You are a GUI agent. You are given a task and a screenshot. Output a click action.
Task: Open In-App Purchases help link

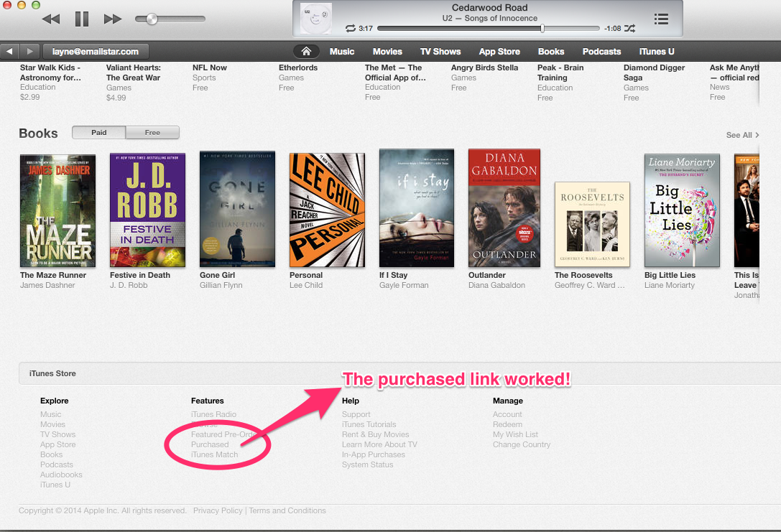point(374,455)
